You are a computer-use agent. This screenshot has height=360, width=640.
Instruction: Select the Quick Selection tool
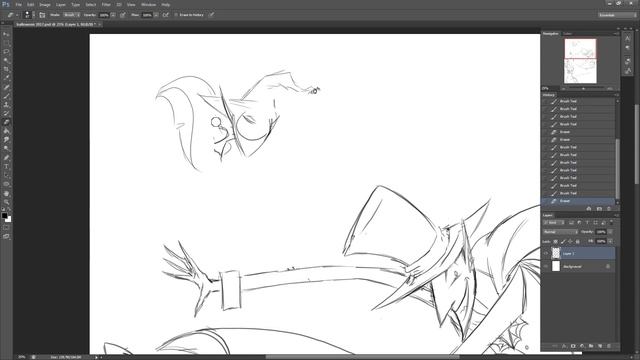6,60
